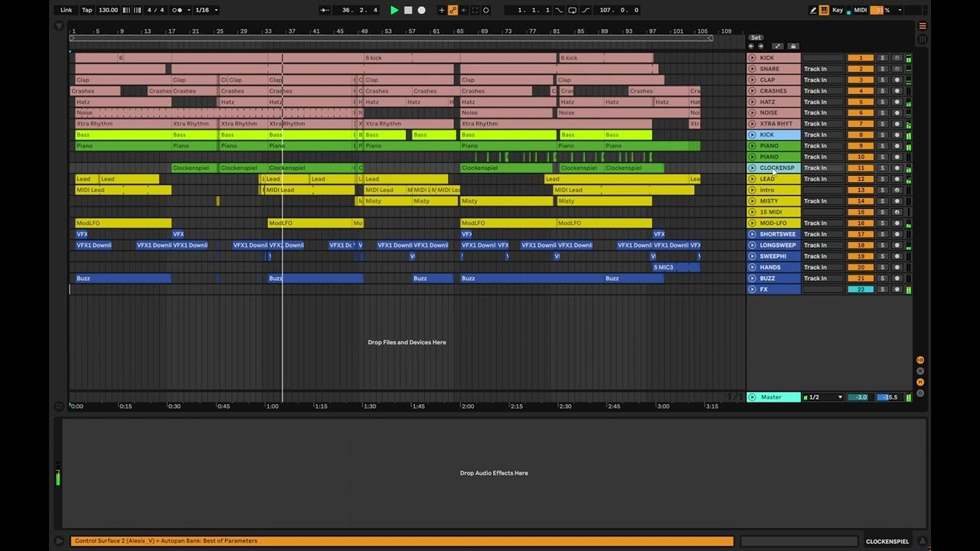Click the Master volume value -3.0
The width and height of the screenshot is (980, 551).
pos(861,397)
